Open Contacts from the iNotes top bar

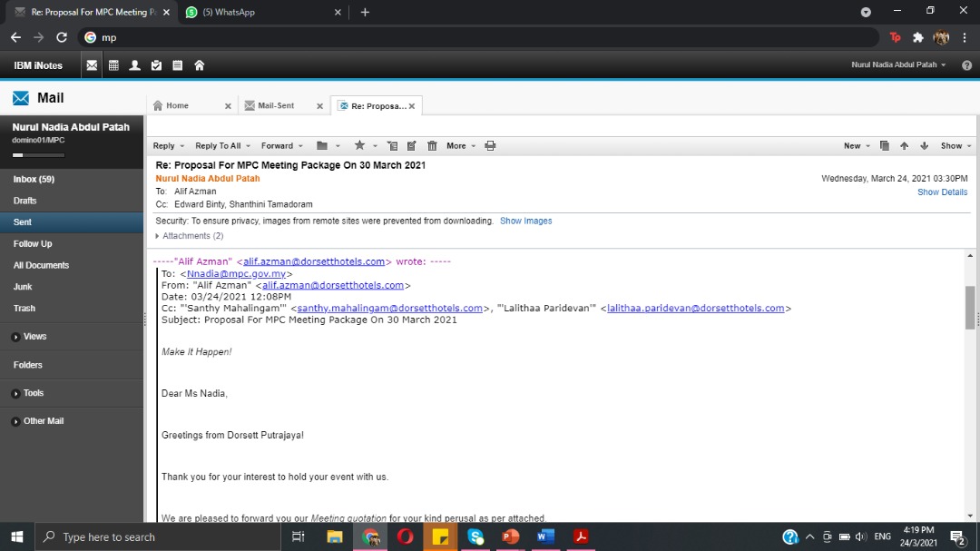point(135,65)
